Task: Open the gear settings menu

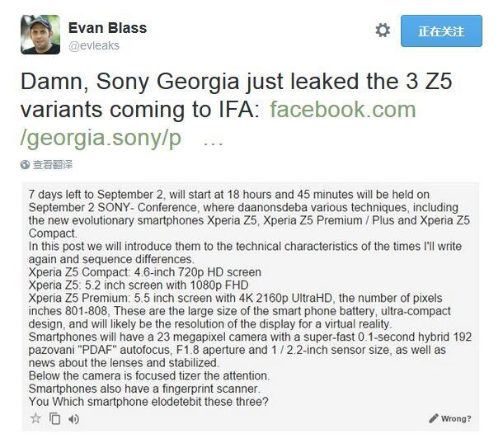Action: [383, 31]
